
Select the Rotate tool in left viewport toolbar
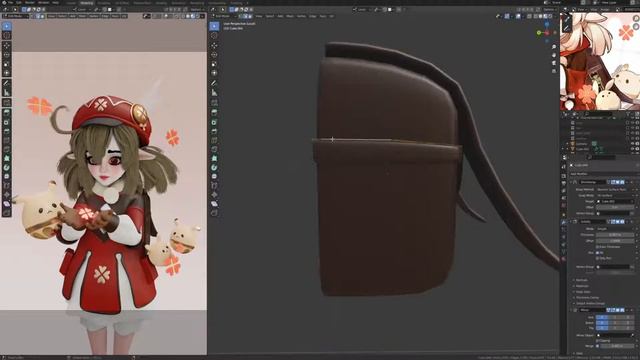pyautogui.click(x=7, y=55)
